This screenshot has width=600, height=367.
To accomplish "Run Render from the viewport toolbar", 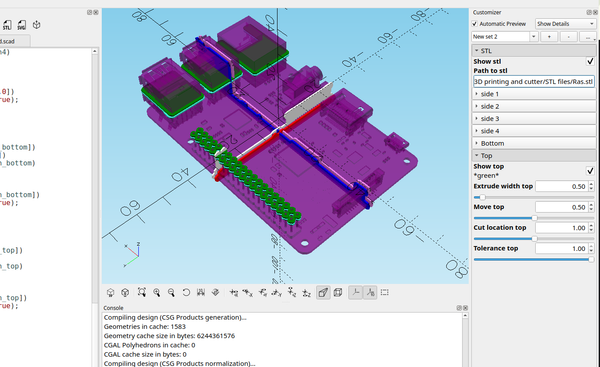I will 125,293.
